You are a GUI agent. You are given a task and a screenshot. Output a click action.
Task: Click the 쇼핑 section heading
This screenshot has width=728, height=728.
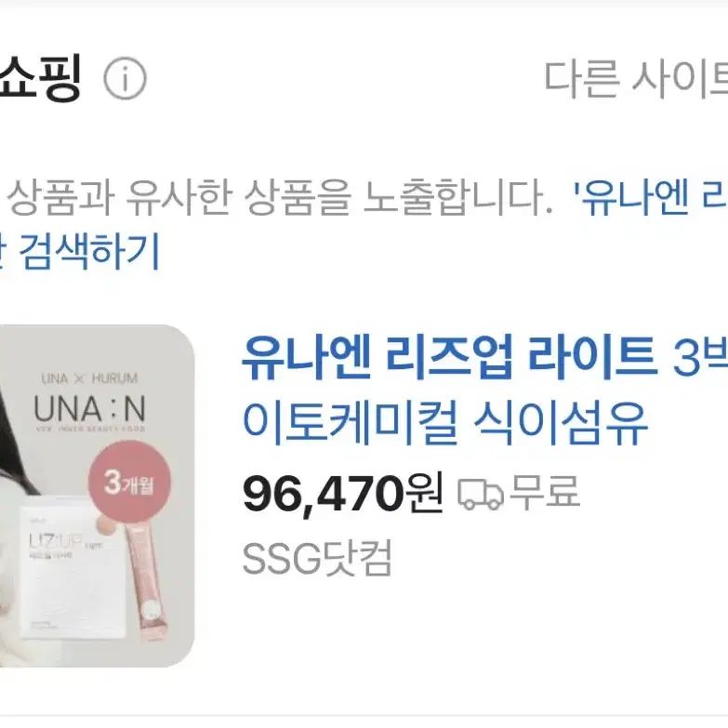click(x=41, y=77)
